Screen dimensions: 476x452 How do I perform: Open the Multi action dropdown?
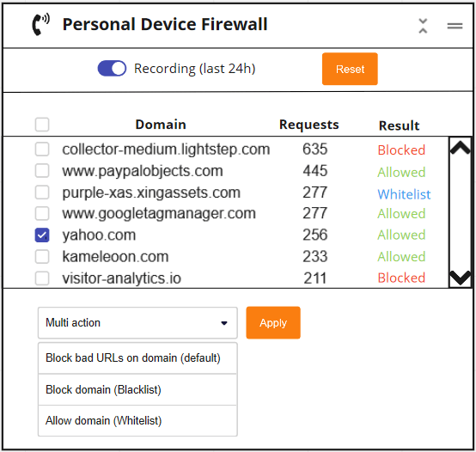(x=137, y=323)
